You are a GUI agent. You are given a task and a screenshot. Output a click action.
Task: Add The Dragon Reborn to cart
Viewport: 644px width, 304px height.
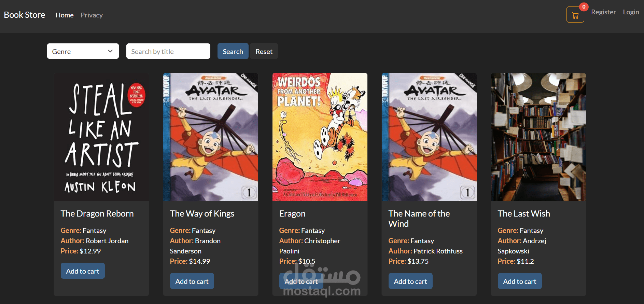pos(83,271)
